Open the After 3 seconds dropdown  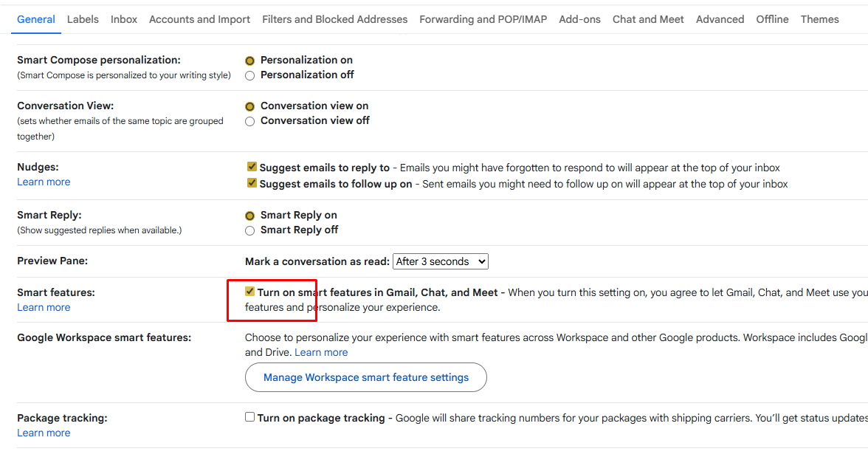[441, 261]
